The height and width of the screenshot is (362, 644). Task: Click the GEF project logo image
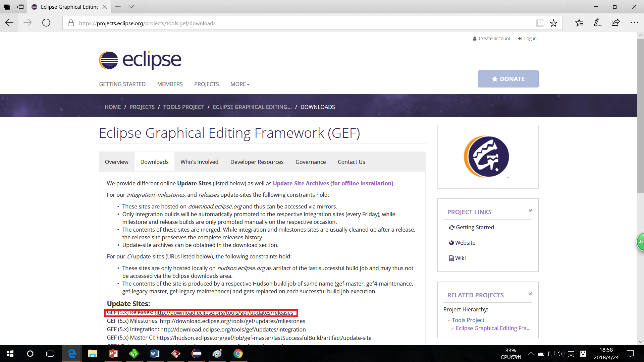487,157
